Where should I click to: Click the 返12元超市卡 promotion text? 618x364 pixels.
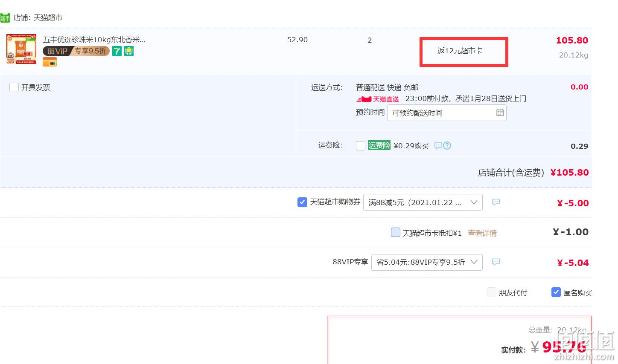click(x=460, y=51)
